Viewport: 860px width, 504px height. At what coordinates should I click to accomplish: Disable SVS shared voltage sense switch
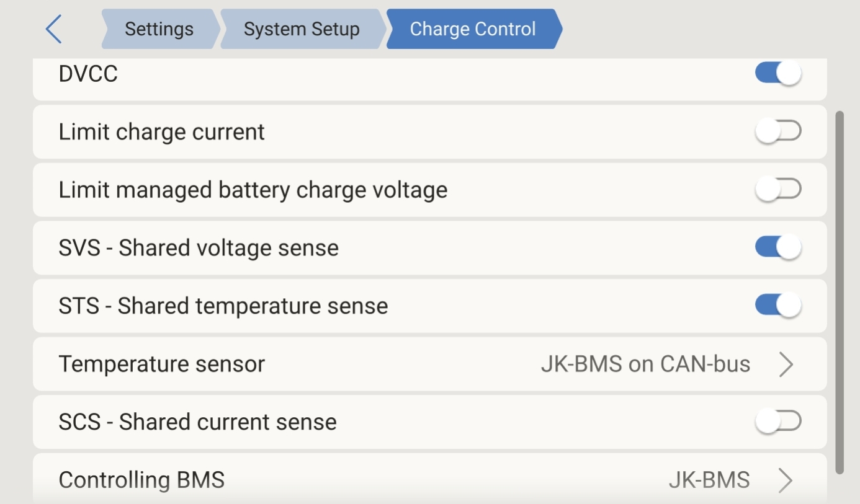pyautogui.click(x=778, y=247)
